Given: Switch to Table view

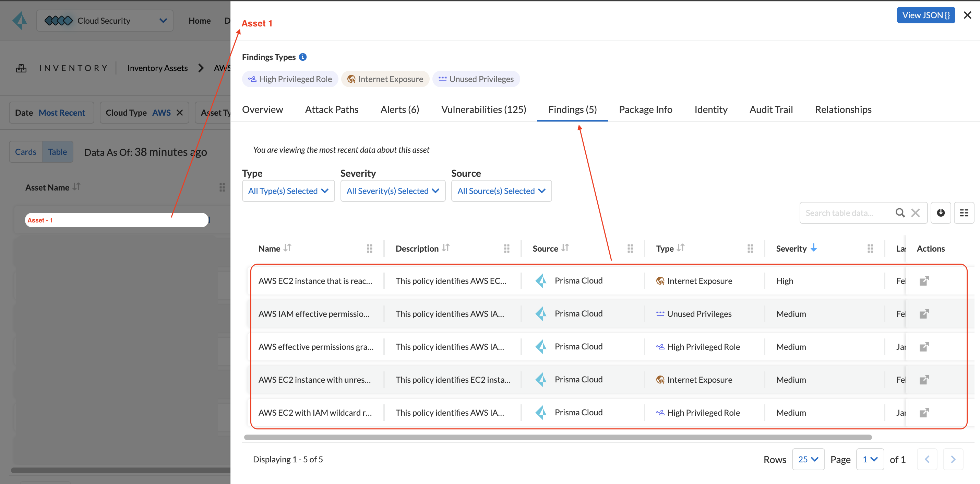Looking at the screenshot, I should pos(58,152).
